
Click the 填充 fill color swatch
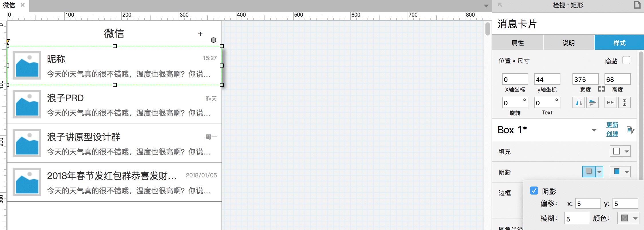coord(617,151)
